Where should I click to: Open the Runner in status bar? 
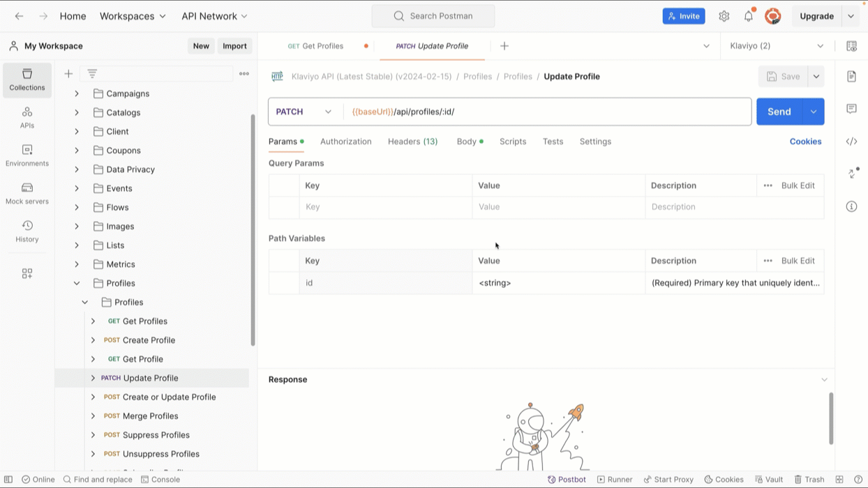(x=615, y=480)
